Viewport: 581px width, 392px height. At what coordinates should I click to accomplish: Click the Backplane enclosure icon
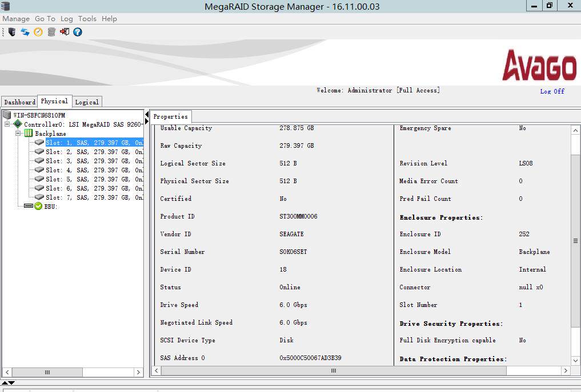(x=29, y=134)
